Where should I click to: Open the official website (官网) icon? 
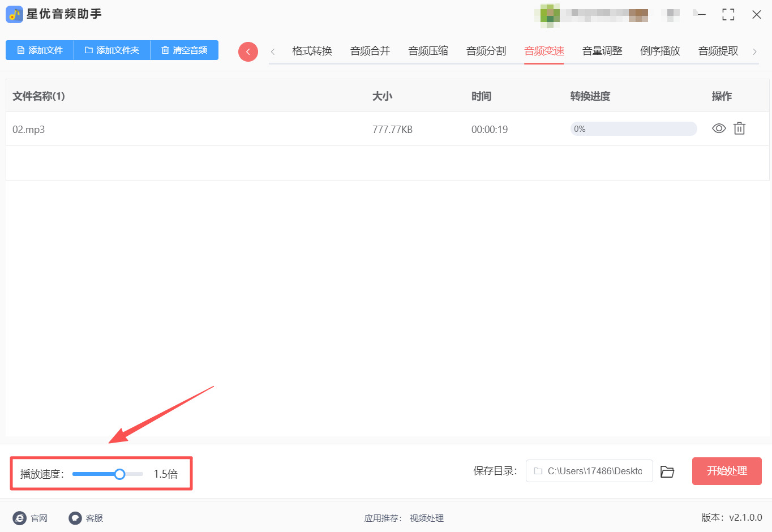tap(20, 518)
